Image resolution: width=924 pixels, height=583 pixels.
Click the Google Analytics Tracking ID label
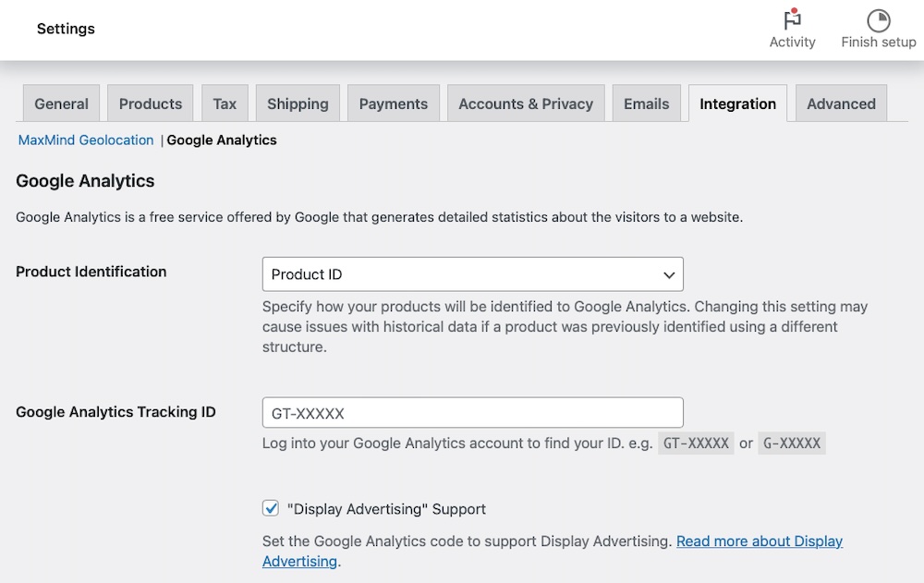(115, 412)
